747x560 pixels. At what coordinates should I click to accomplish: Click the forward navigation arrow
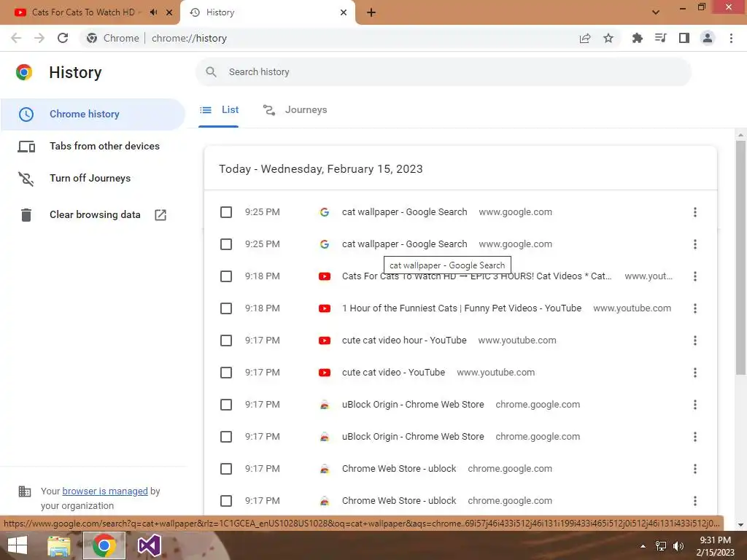(x=39, y=38)
